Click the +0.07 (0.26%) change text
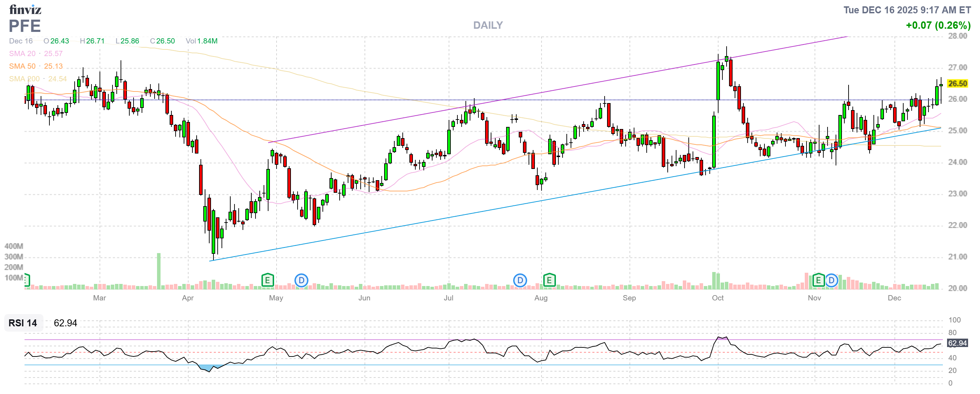The height and width of the screenshot is (394, 980). point(938,26)
